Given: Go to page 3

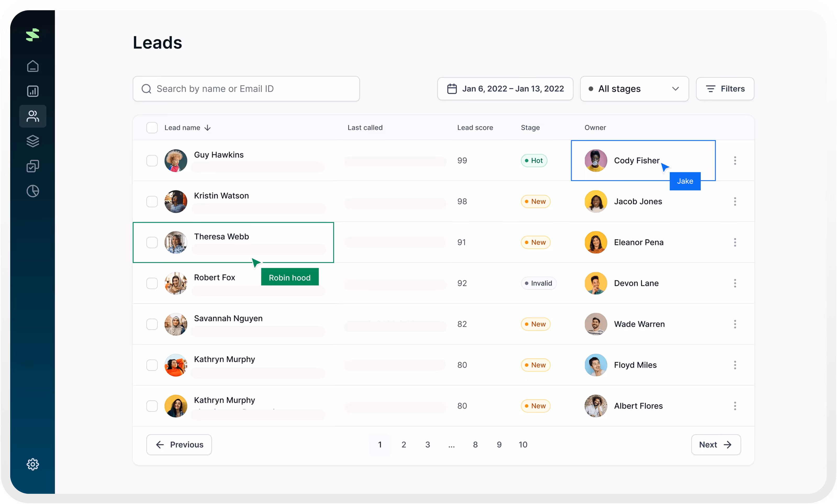Looking at the screenshot, I should (428, 445).
